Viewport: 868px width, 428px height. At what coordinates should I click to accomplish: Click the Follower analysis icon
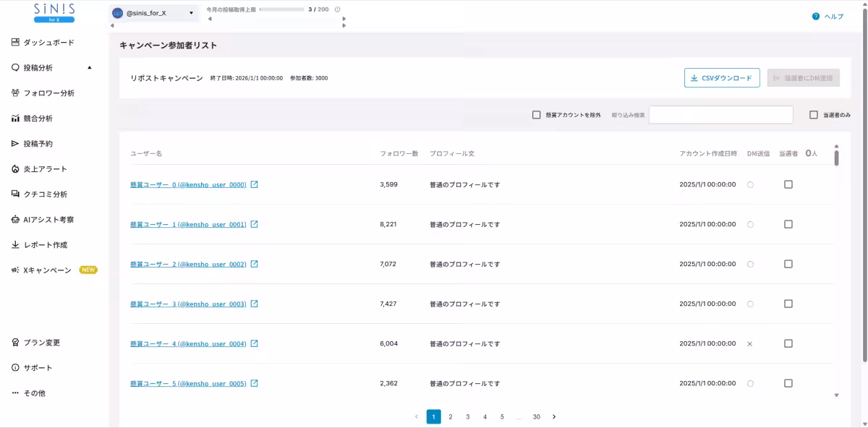[x=15, y=93]
